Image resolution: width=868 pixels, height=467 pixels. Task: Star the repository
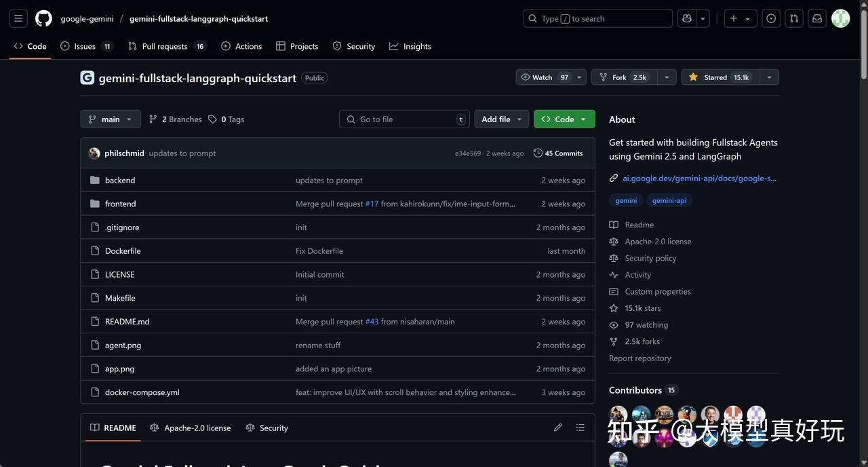[x=716, y=77]
